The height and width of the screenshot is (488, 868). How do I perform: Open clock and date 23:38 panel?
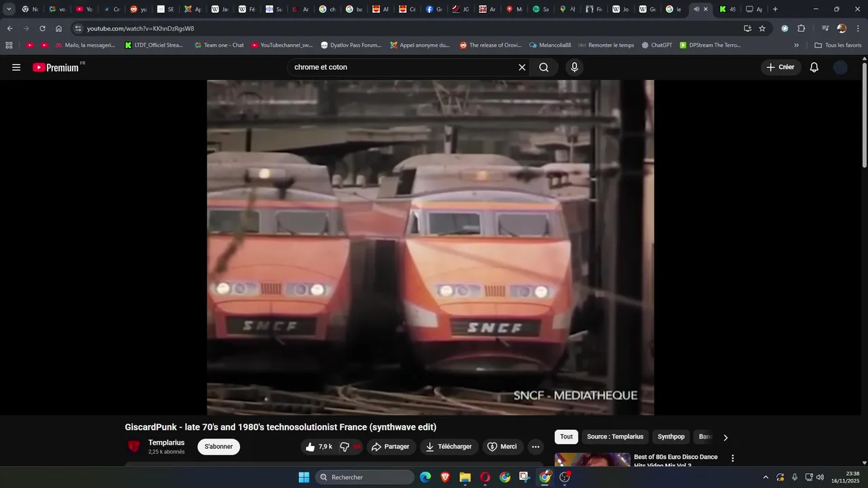846,477
